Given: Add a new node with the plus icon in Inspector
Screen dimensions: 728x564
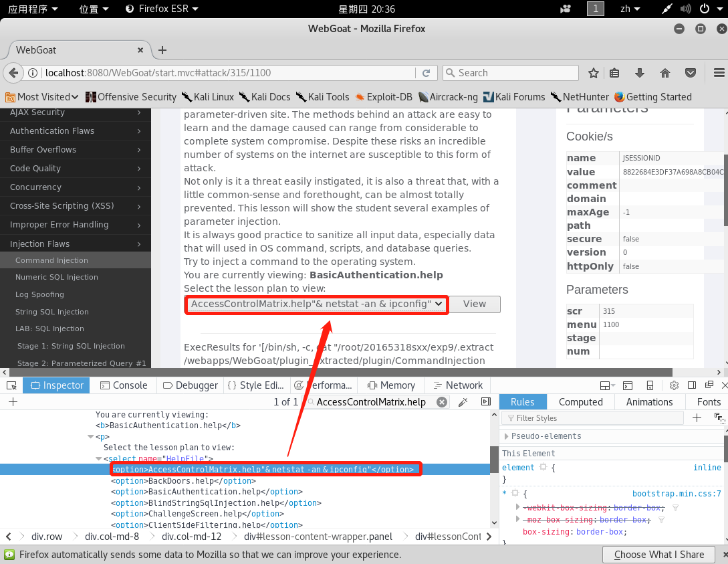Looking at the screenshot, I should (13, 402).
